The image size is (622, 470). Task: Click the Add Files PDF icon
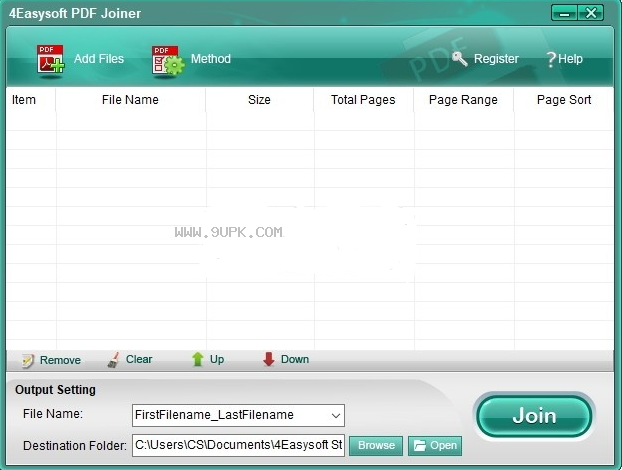pyautogui.click(x=50, y=59)
